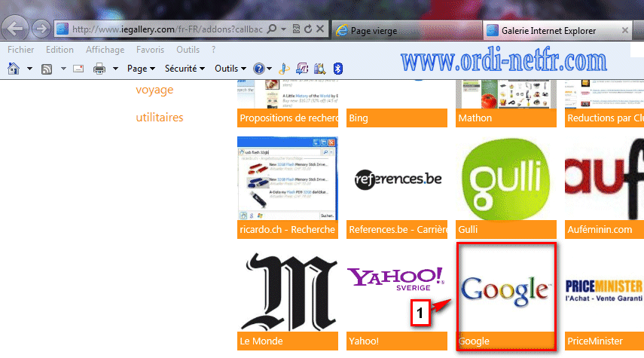The width and height of the screenshot is (644, 358).
Task: Select the ricardo.ch screenshot thumbnail
Action: pos(288,179)
